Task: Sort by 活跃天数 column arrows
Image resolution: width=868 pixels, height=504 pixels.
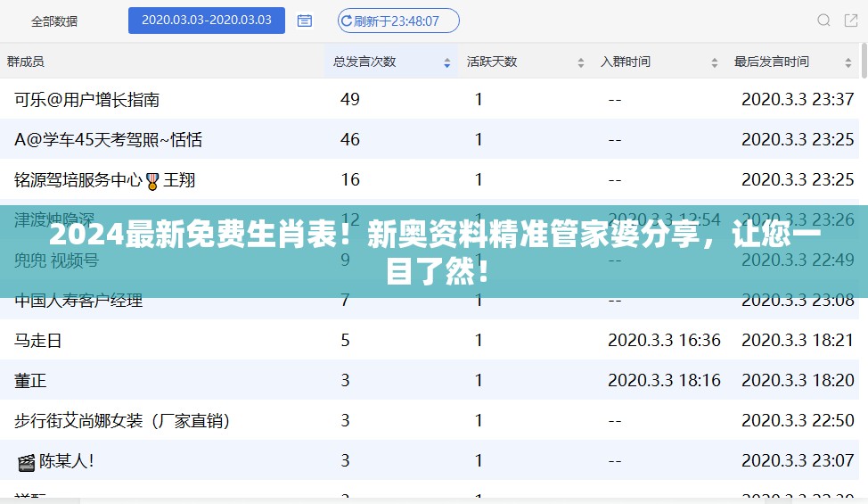Action: (x=581, y=62)
